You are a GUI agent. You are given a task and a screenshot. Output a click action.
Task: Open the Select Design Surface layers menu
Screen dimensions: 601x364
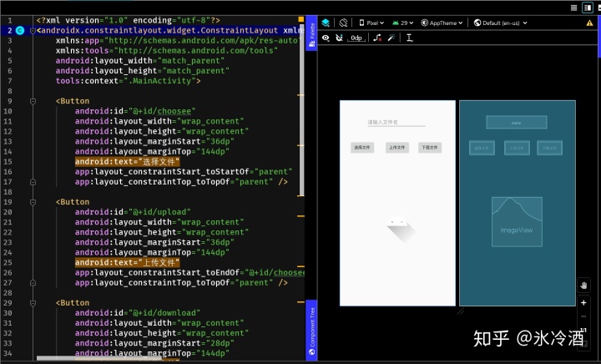[x=326, y=23]
